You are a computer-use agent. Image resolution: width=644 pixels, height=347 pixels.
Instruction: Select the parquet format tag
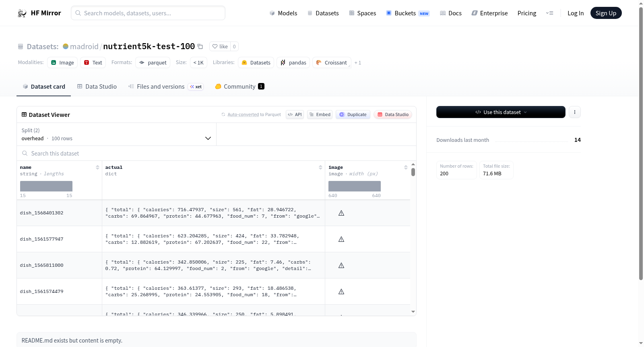pos(153,62)
